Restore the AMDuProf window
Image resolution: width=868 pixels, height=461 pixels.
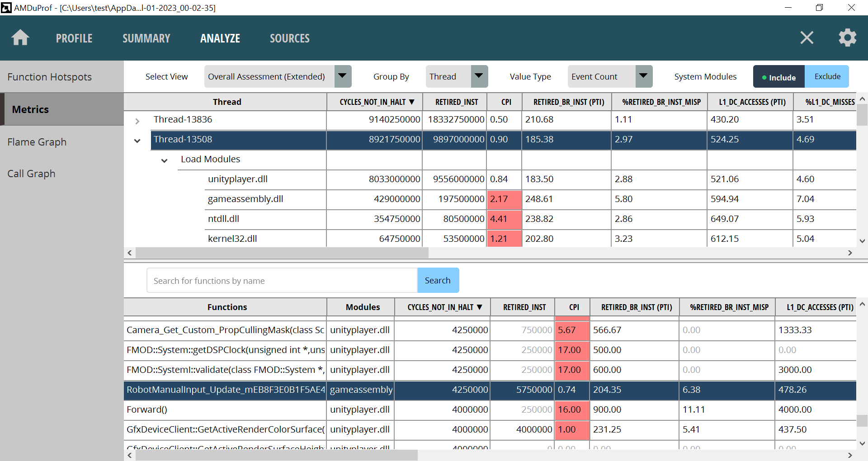[819, 8]
